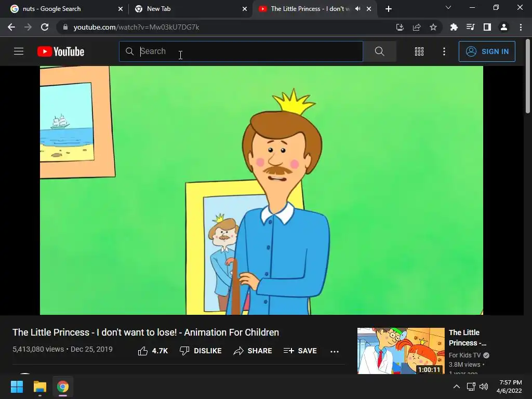Screen dimensions: 532x399
Task: Go to the YouTube home logo
Action: pyautogui.click(x=61, y=51)
